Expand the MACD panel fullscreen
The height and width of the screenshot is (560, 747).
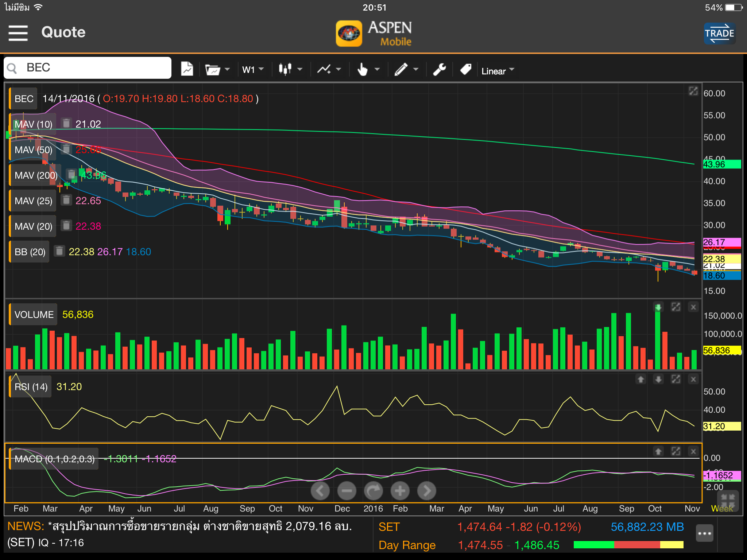coord(676,452)
